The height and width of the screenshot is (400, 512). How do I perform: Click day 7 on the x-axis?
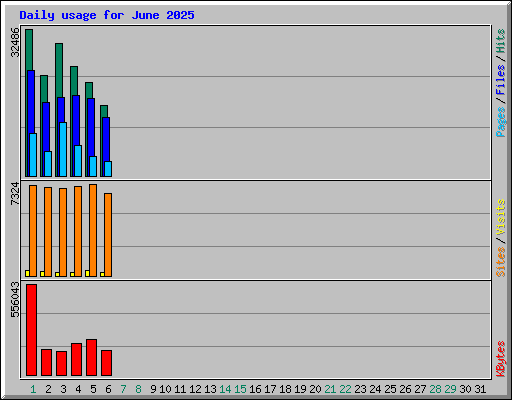click(123, 389)
